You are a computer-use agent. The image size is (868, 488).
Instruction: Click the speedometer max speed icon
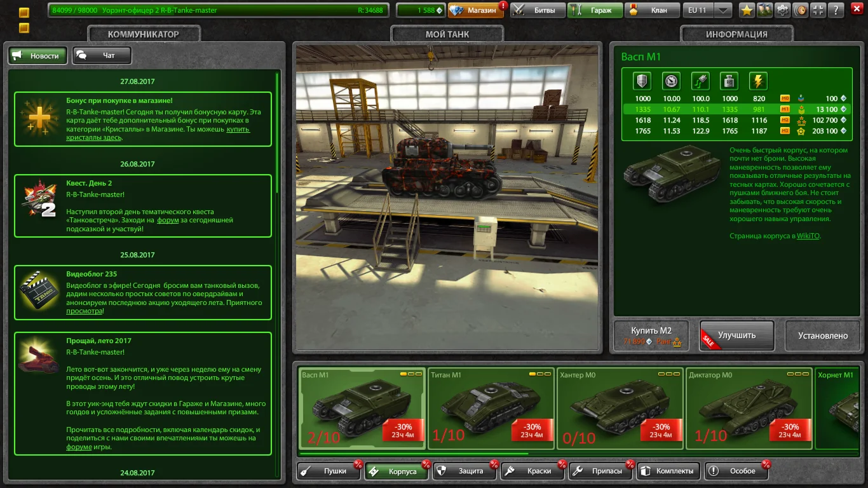point(671,81)
